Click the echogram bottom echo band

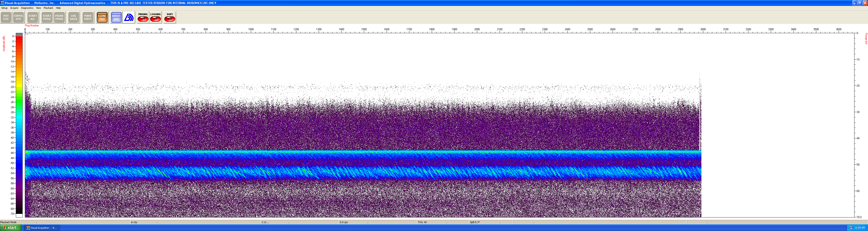click(x=363, y=173)
